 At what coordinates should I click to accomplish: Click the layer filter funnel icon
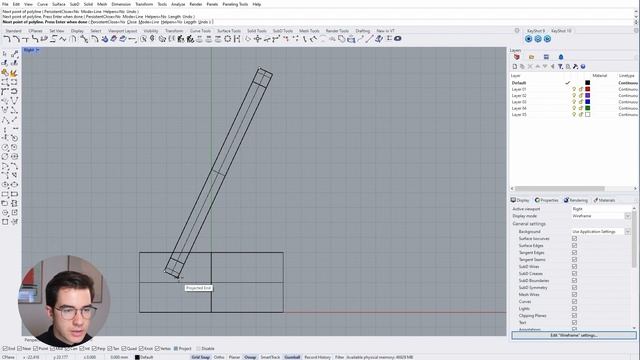560,67
